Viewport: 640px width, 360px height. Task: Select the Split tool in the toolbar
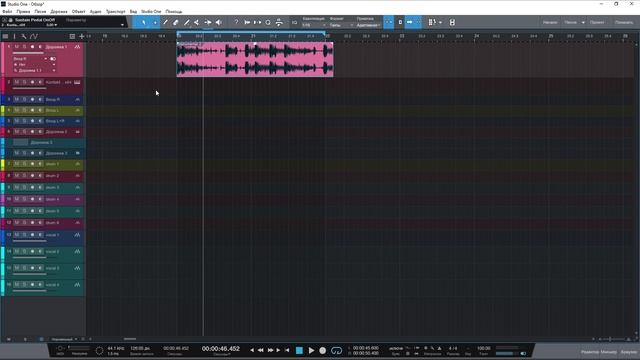165,22
